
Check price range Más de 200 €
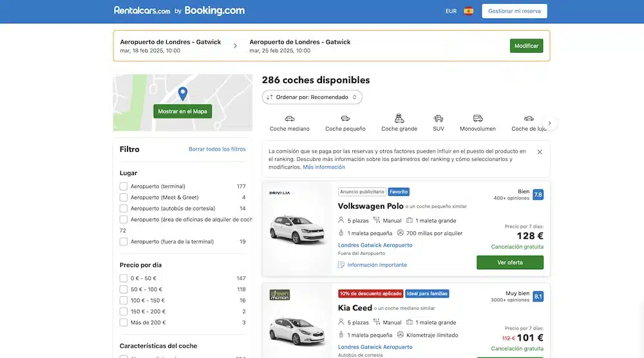pos(124,323)
